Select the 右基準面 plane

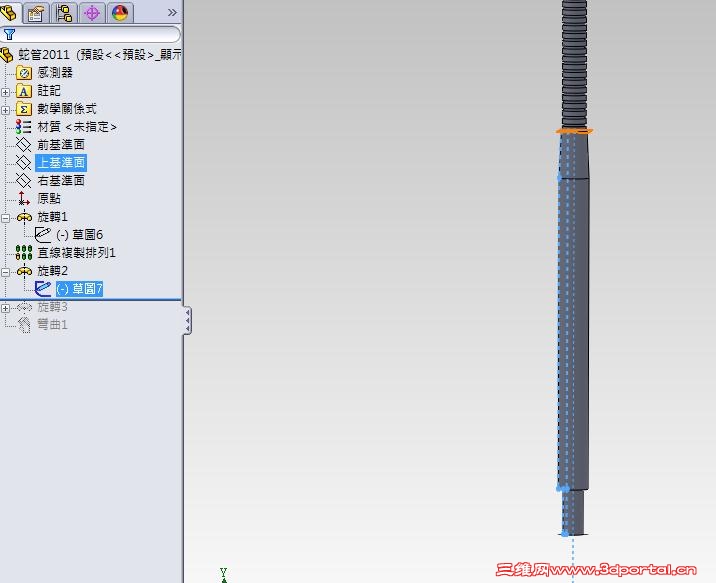[x=61, y=180]
